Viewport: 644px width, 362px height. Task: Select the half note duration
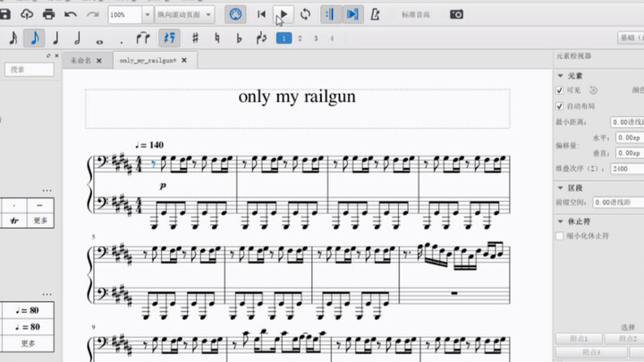[77, 38]
